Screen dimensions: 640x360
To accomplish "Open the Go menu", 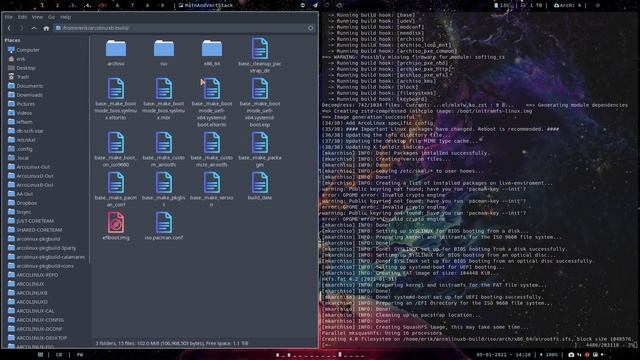I will (x=51, y=17).
